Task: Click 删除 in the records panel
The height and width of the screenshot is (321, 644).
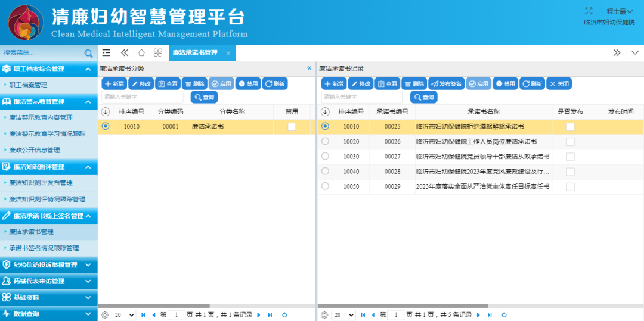Action: click(414, 83)
